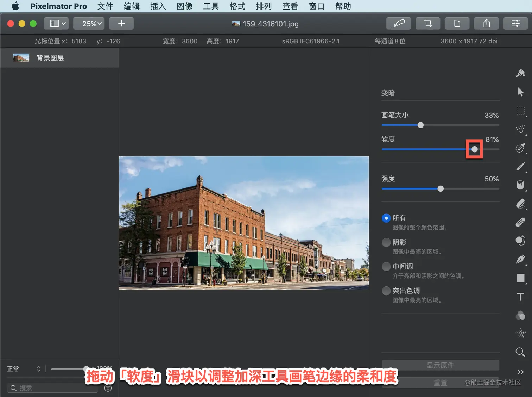This screenshot has width=532, height=397.
Task: Click the Share export icon
Action: 486,24
